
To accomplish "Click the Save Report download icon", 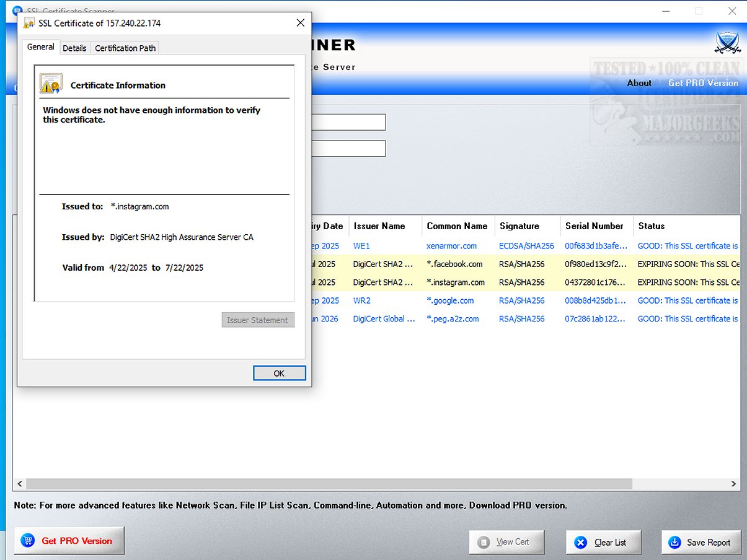I will tap(675, 543).
